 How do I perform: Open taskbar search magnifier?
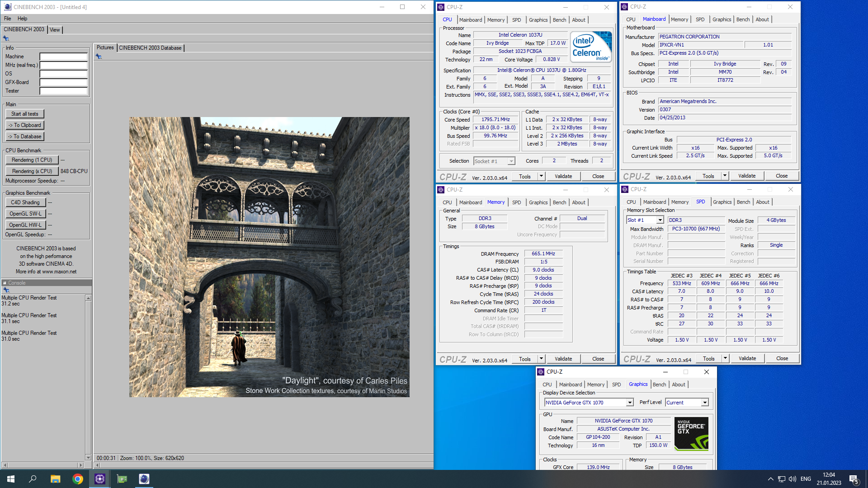[x=33, y=479]
